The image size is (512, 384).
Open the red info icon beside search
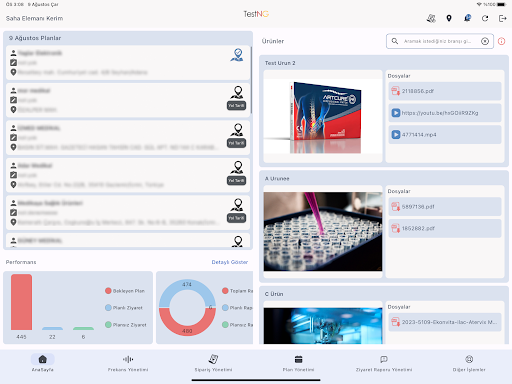pos(501,41)
